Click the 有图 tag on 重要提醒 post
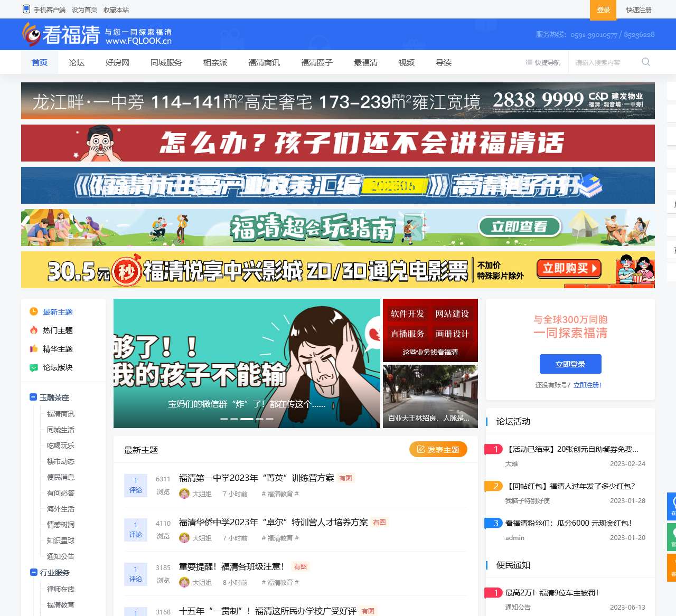This screenshot has width=676, height=616. click(x=301, y=567)
